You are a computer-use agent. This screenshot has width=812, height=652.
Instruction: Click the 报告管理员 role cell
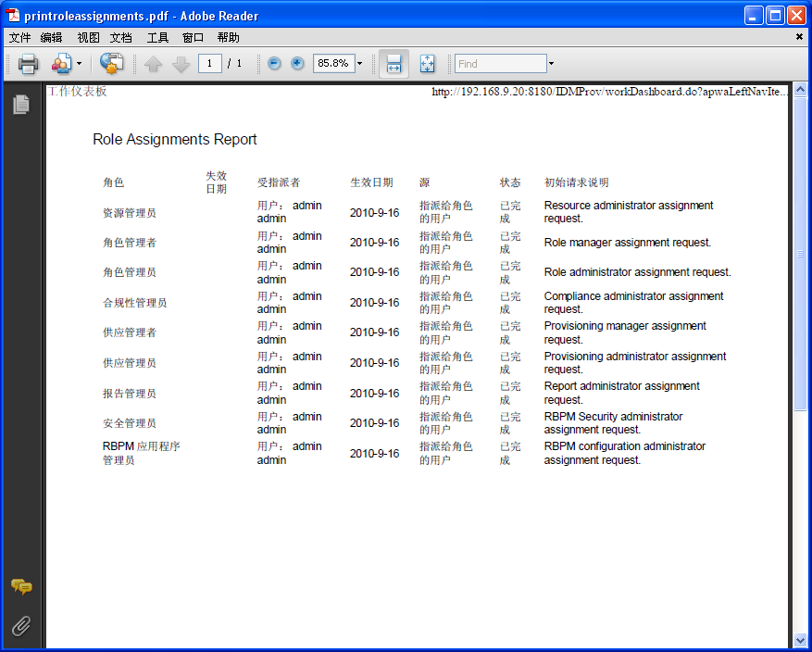point(130,393)
